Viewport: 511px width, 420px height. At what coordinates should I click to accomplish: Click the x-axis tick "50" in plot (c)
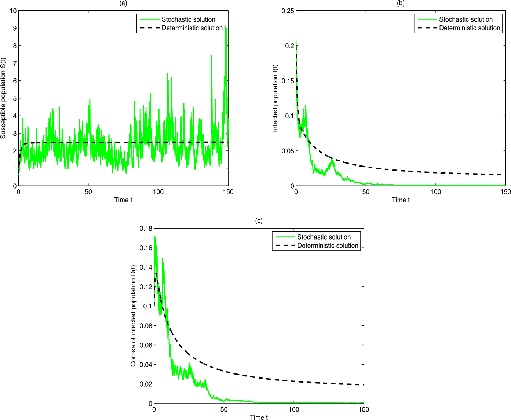click(224, 409)
